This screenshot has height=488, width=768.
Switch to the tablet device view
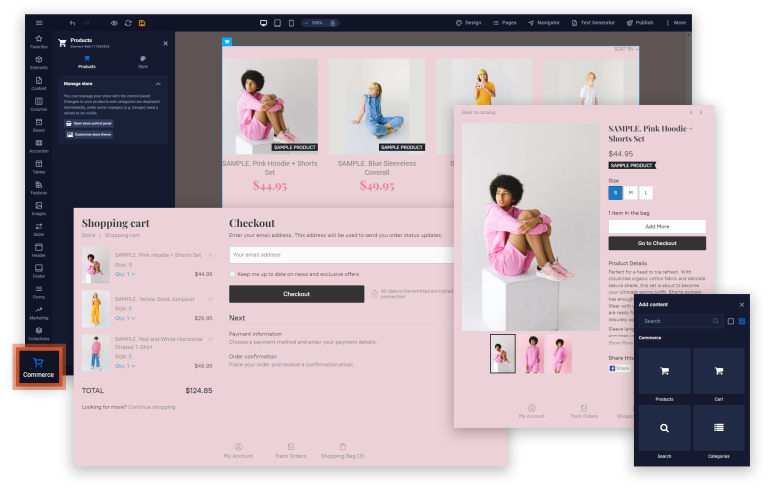click(277, 22)
